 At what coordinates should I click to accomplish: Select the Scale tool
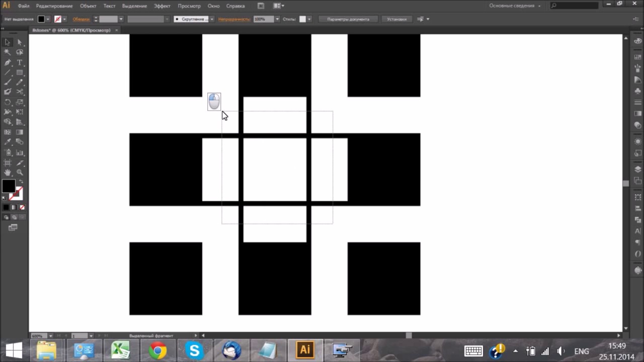pos(20,102)
